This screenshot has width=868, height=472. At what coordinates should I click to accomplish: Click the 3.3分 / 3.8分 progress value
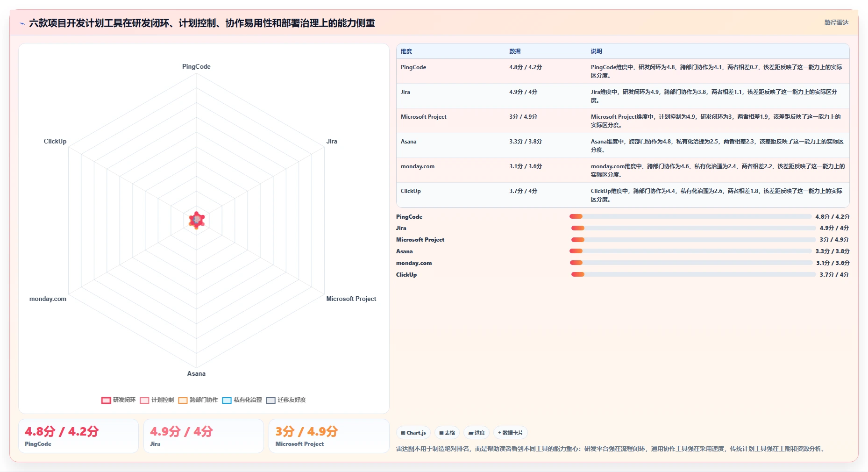pyautogui.click(x=832, y=251)
